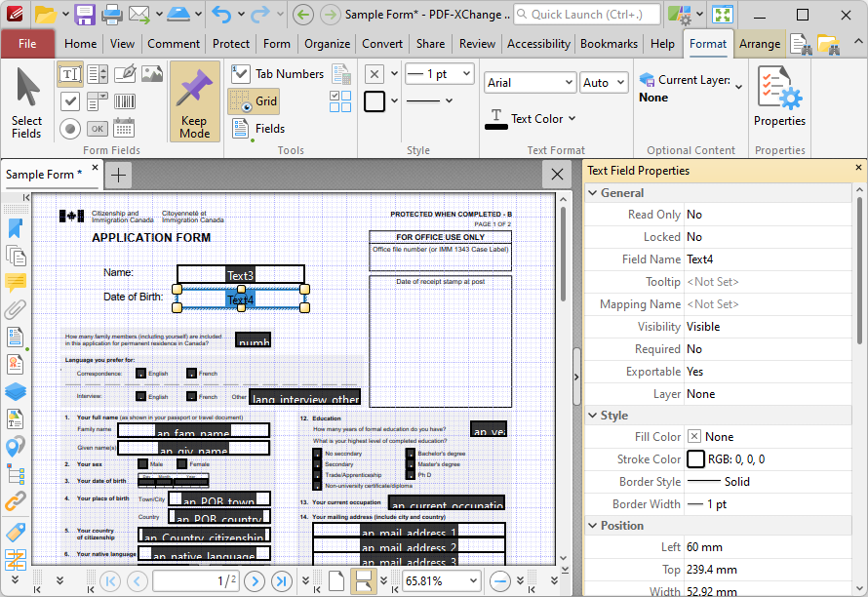Go to the last page button
The height and width of the screenshot is (597, 868).
coord(282,581)
